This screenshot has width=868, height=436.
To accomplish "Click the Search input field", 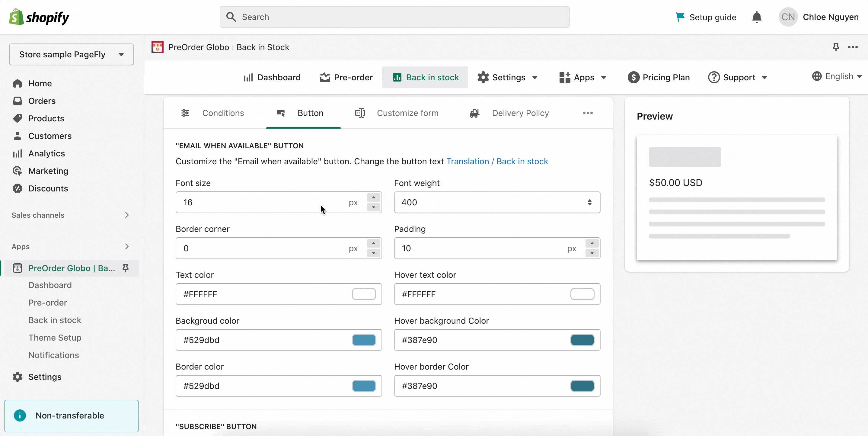I will pyautogui.click(x=394, y=17).
